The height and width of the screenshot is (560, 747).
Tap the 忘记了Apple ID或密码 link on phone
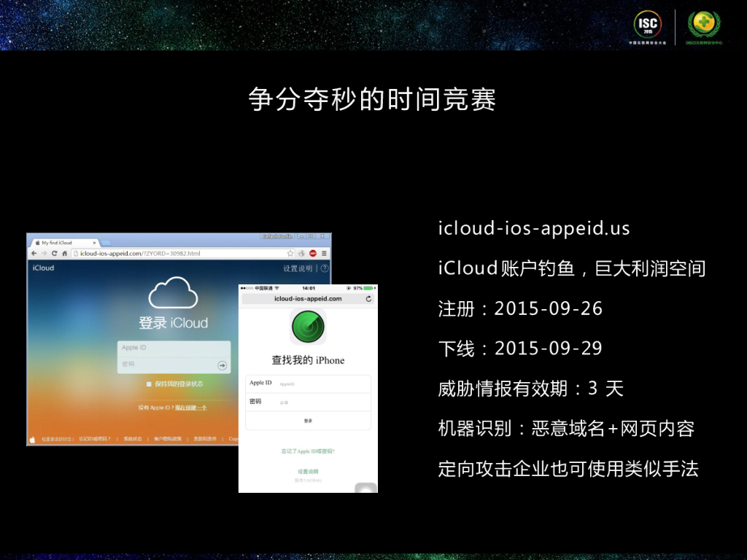click(308, 451)
